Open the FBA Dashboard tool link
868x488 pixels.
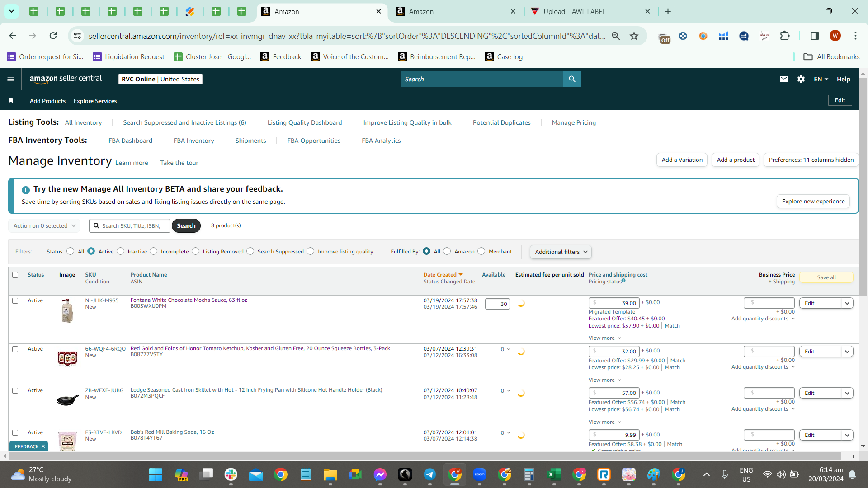(x=130, y=141)
